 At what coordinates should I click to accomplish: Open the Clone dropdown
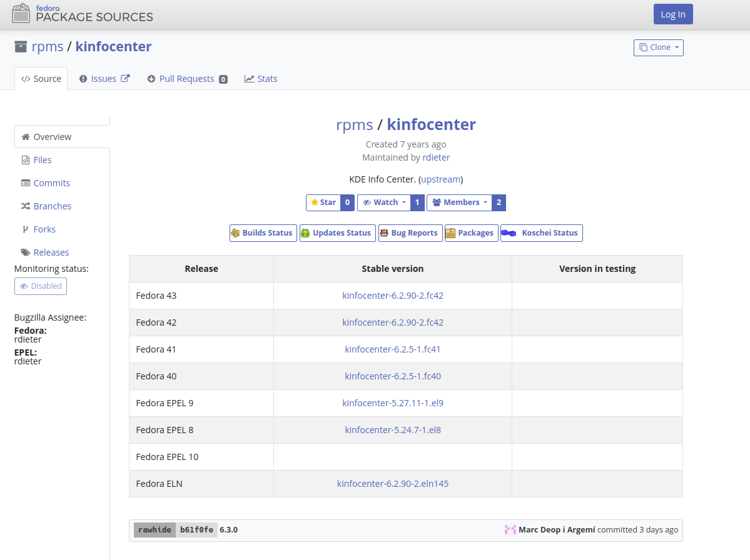(659, 47)
